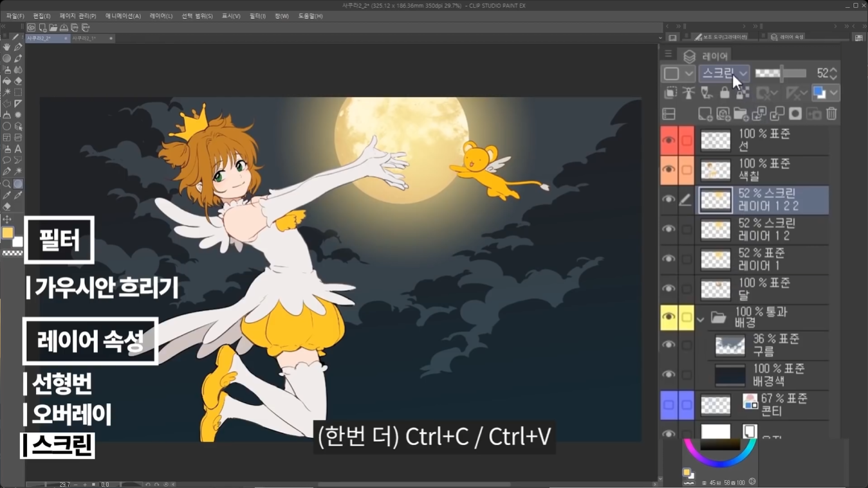Open the layer mask options dropdown arrow
The width and height of the screenshot is (868, 488).
point(775,93)
